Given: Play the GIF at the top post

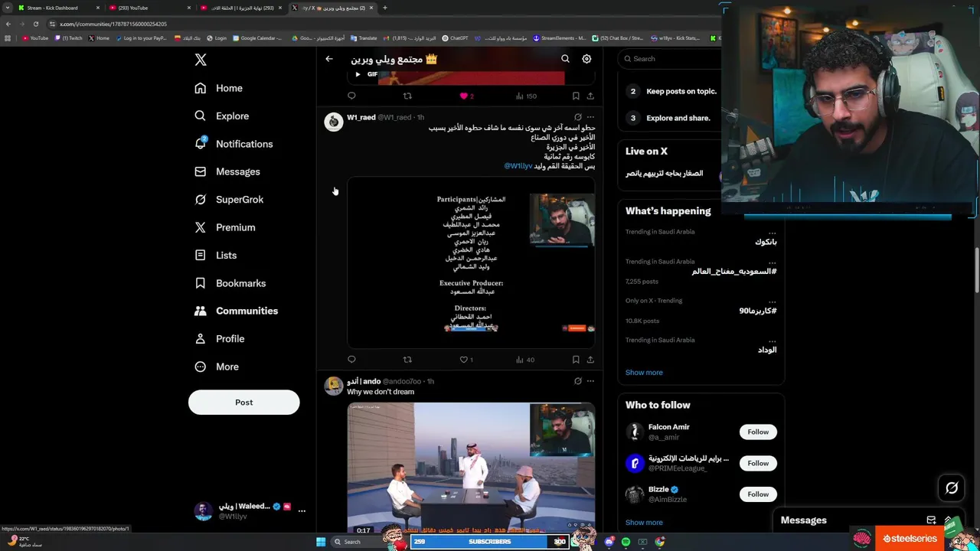Looking at the screenshot, I should 358,74.
